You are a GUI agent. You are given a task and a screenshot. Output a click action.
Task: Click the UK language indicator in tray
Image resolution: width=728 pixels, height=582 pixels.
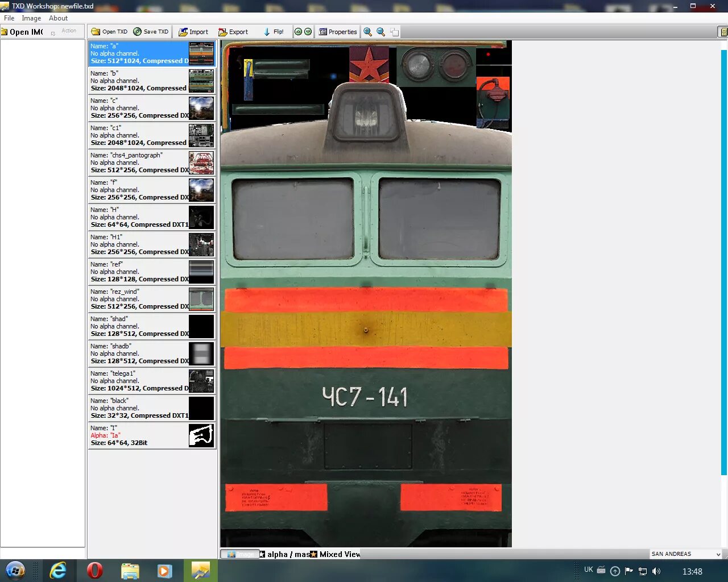coord(589,569)
